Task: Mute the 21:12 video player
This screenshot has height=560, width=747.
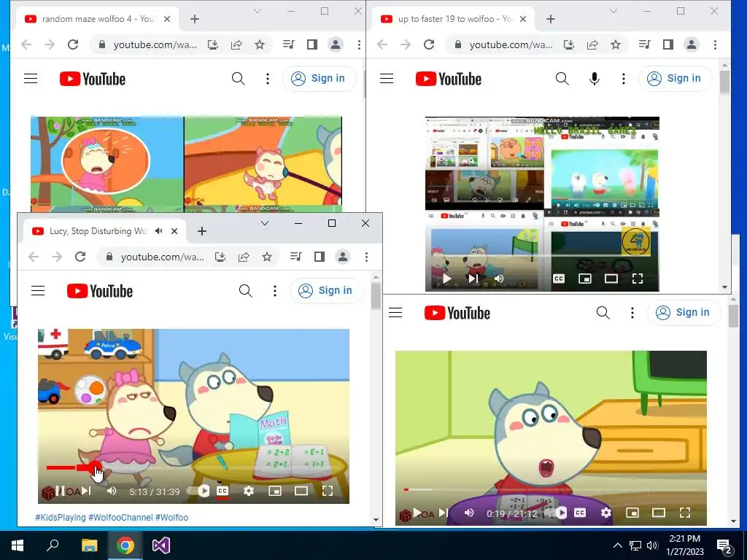Action: [x=469, y=513]
